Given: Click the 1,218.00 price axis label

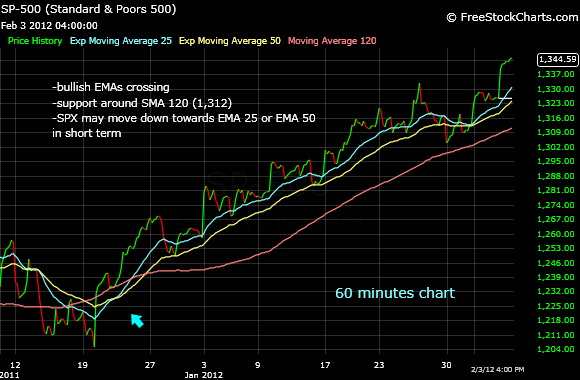Looking at the screenshot, I should (556, 320).
